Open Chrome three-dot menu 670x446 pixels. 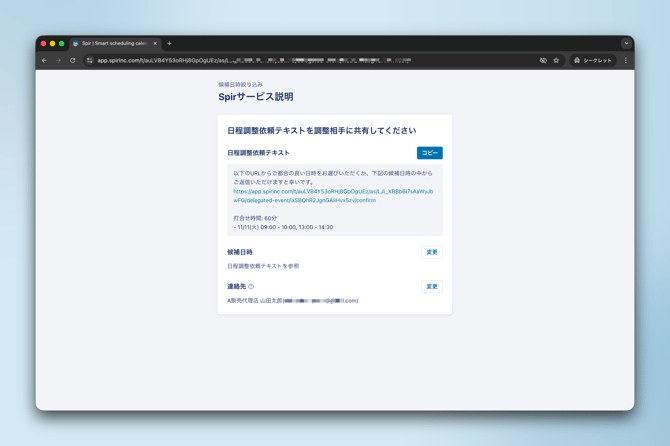[626, 60]
